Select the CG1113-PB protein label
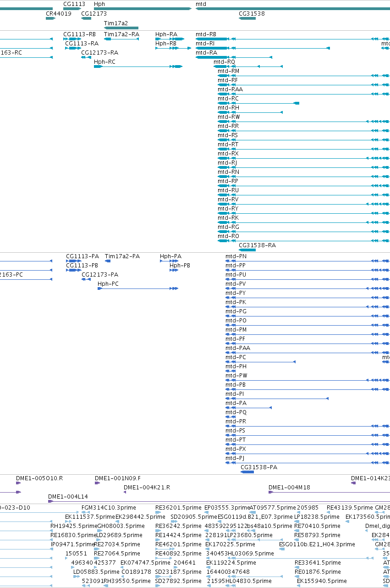Screen dimensions: 390x588 82,266
